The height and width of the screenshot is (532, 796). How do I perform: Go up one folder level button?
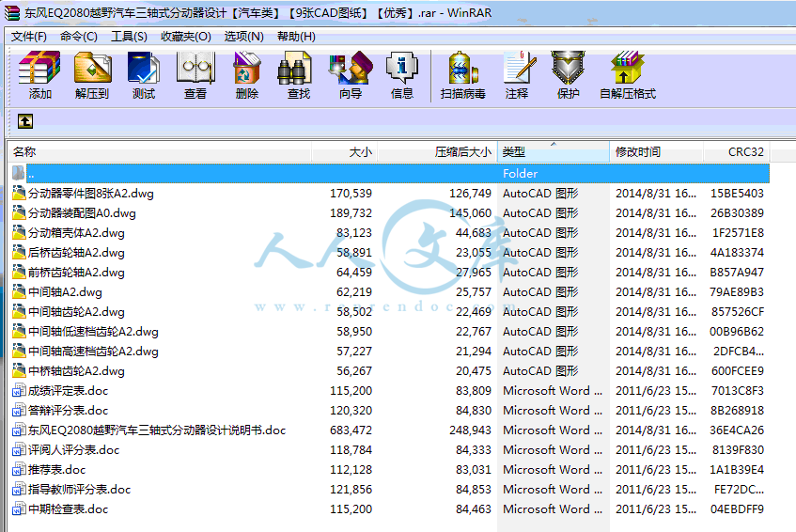pos(24,121)
